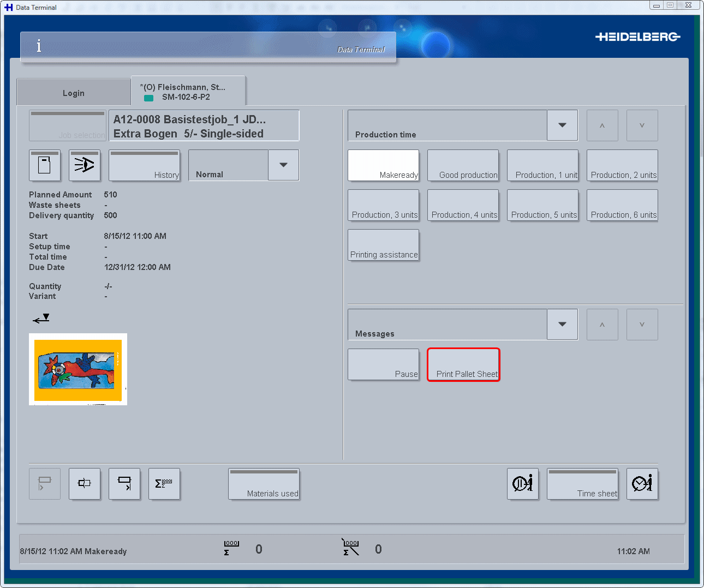
Task: Click the sigma sheet counter total icon
Action: point(164,484)
